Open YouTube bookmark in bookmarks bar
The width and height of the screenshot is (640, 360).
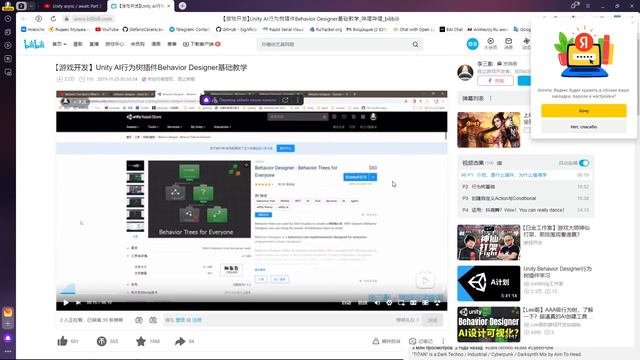(107, 29)
